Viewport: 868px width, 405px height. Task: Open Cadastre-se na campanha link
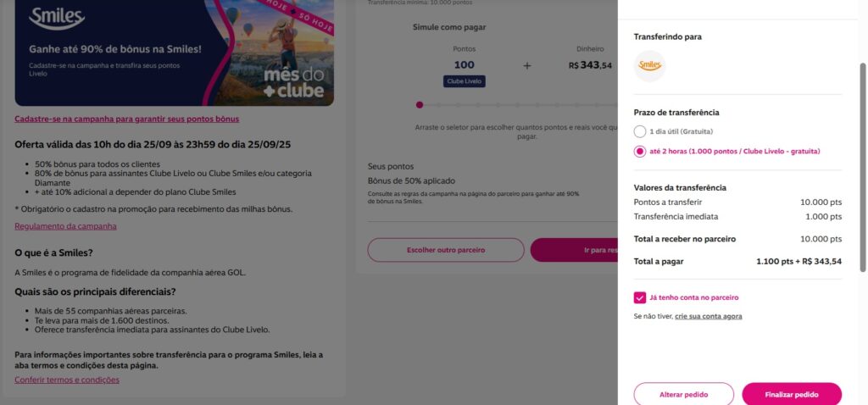point(127,119)
